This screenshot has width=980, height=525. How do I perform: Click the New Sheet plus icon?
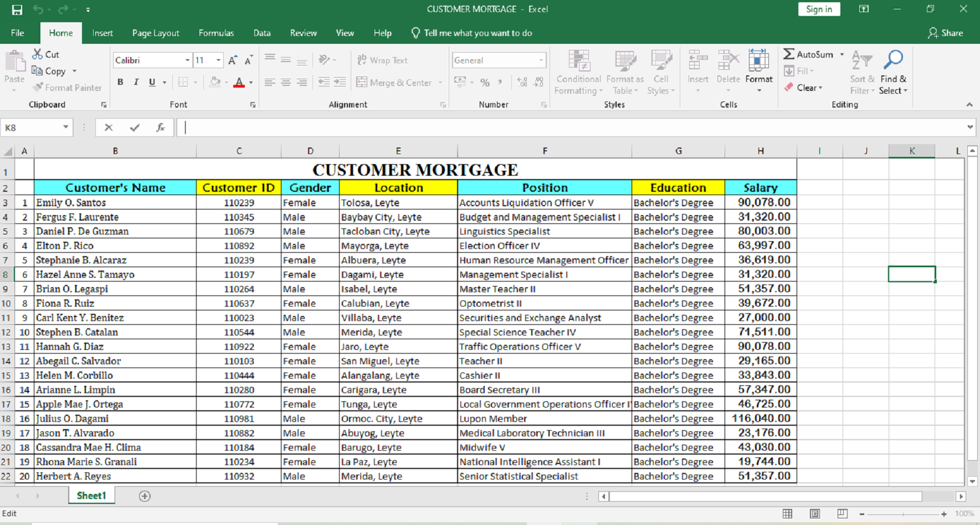pyautogui.click(x=145, y=496)
